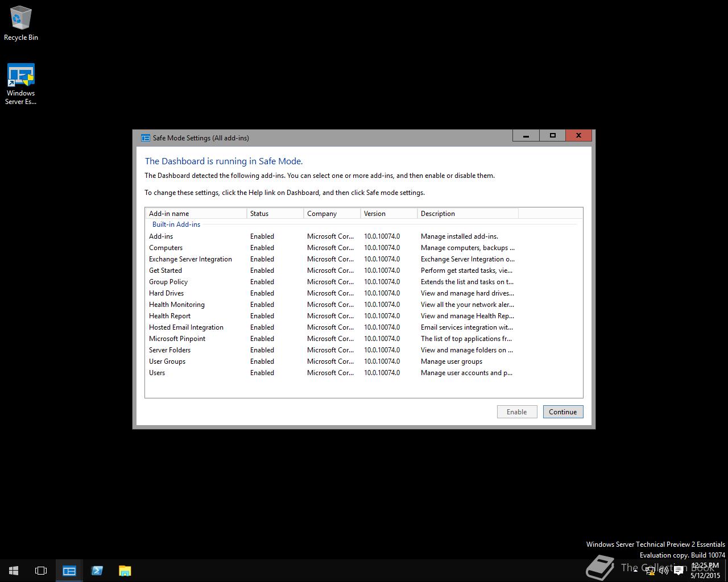
Task: Click the taskbar clock and date
Action: pyautogui.click(x=705, y=571)
